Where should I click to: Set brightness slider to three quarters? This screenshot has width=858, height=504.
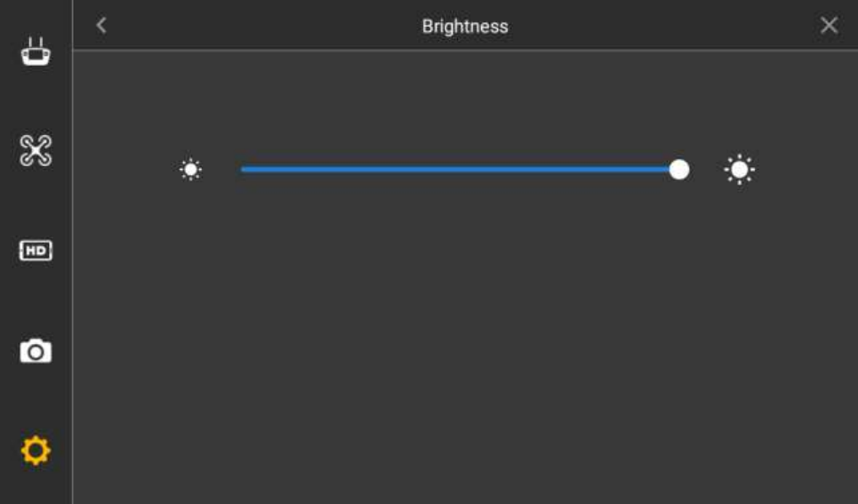pos(570,170)
